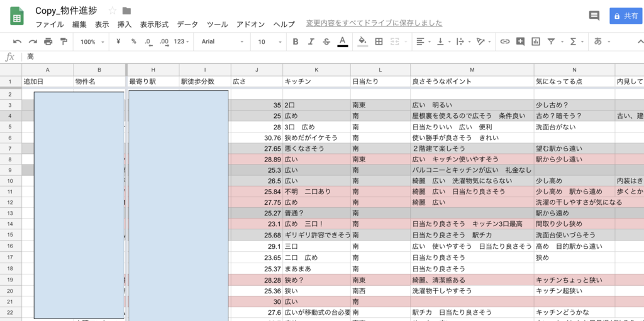Click the cell 狭めだがイケそう
The image size is (644, 321).
pyautogui.click(x=316, y=138)
